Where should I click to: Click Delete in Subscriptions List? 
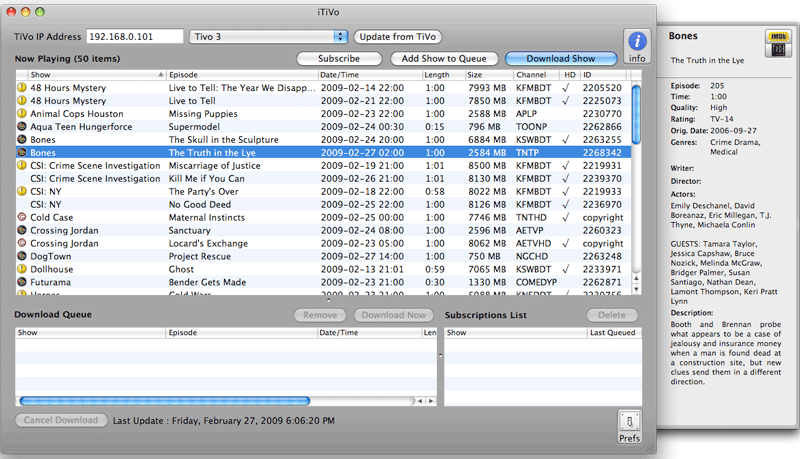[612, 315]
